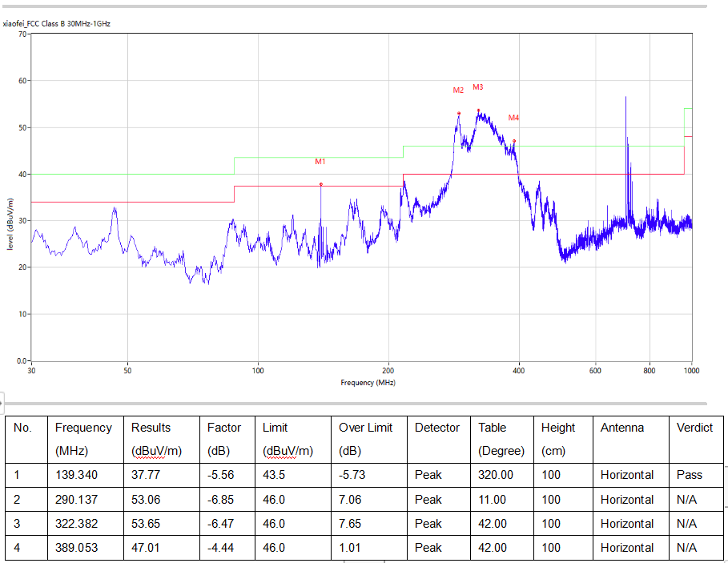
Task: Click the chart title xiaofei_FCC Class B
Action: (x=57, y=24)
